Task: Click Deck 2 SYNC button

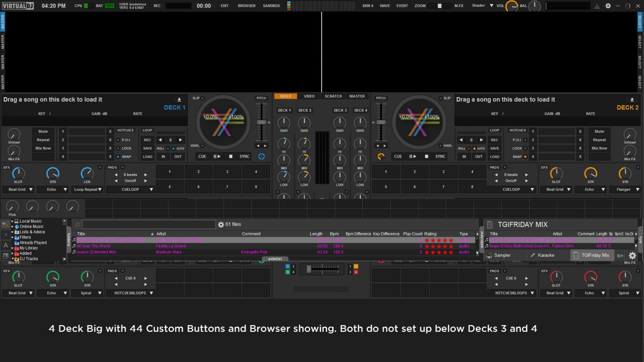Action: click(x=440, y=156)
